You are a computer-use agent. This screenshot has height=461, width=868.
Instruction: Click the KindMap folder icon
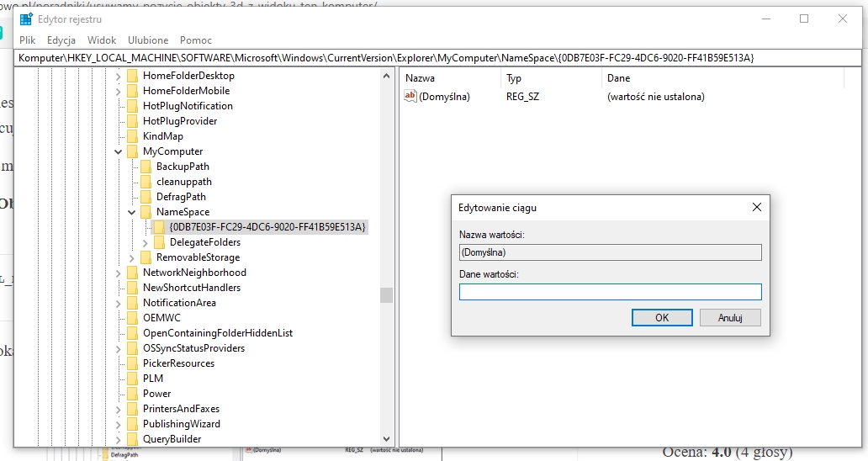[132, 136]
